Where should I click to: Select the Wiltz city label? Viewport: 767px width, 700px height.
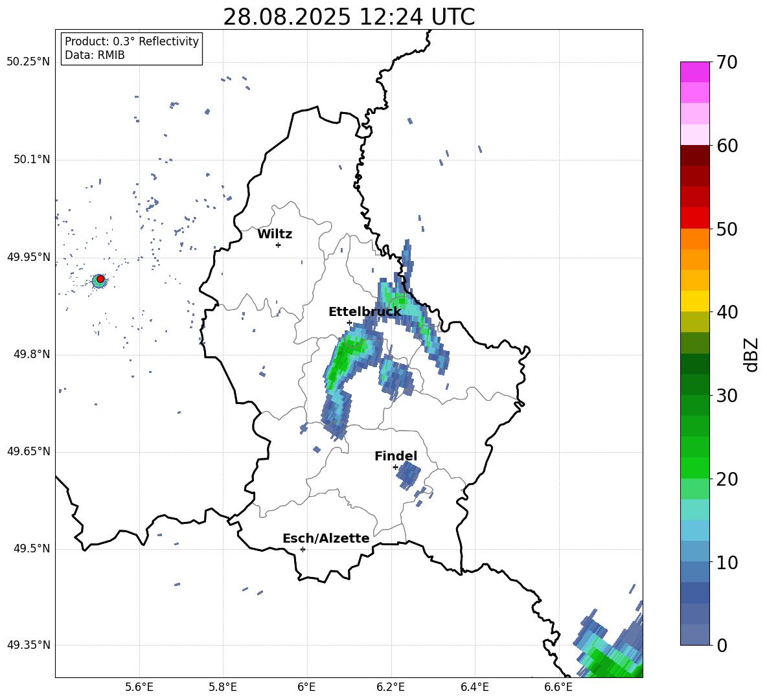point(275,234)
